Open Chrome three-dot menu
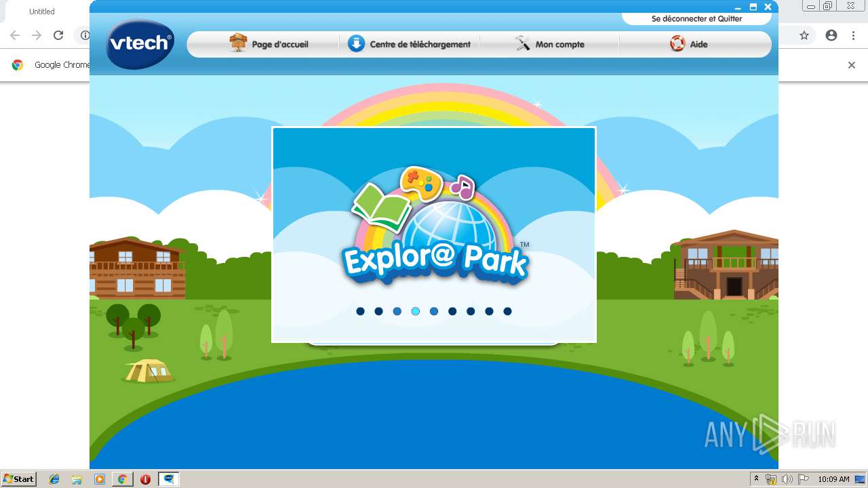 click(853, 35)
